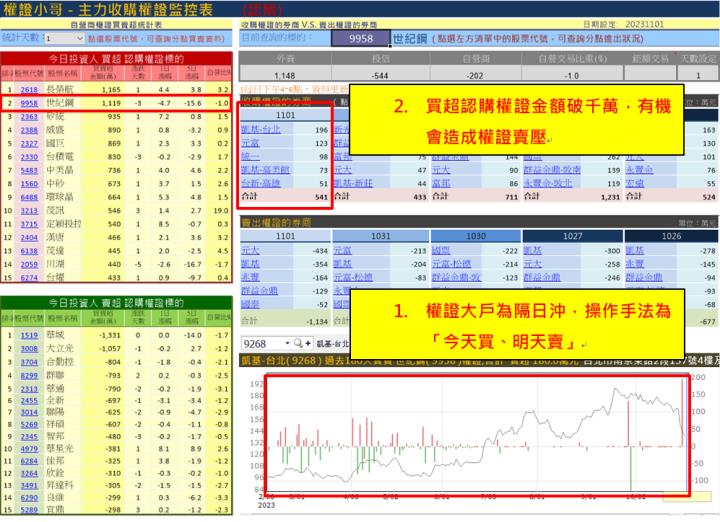Click broker 台新-高雄 with 51 in buyers

tap(260, 183)
